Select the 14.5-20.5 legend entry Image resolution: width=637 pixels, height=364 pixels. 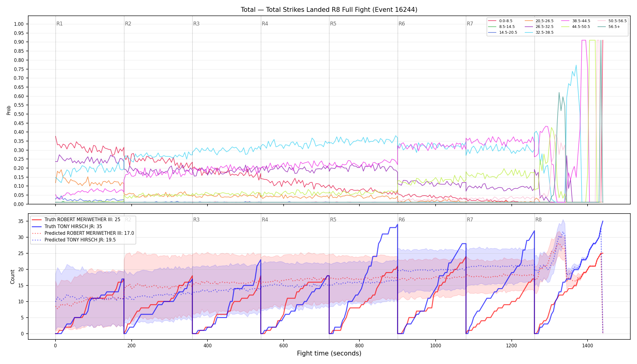click(503, 32)
